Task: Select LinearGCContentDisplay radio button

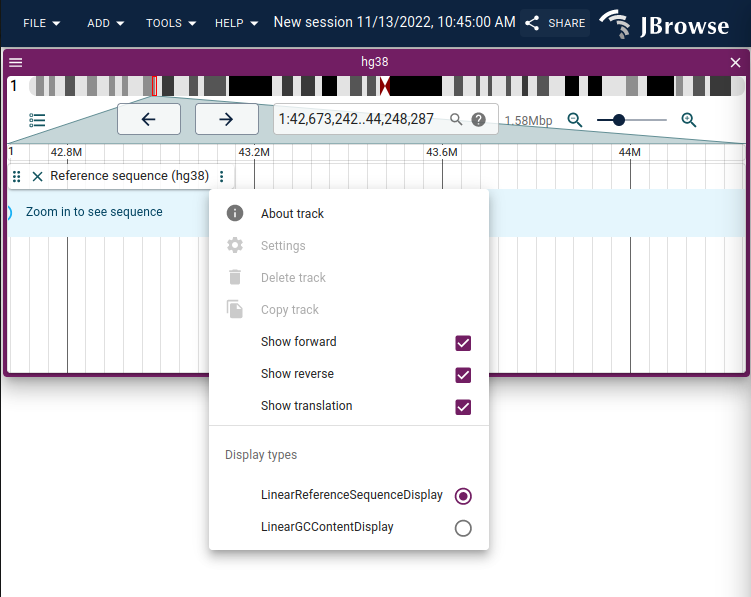Action: [x=463, y=528]
